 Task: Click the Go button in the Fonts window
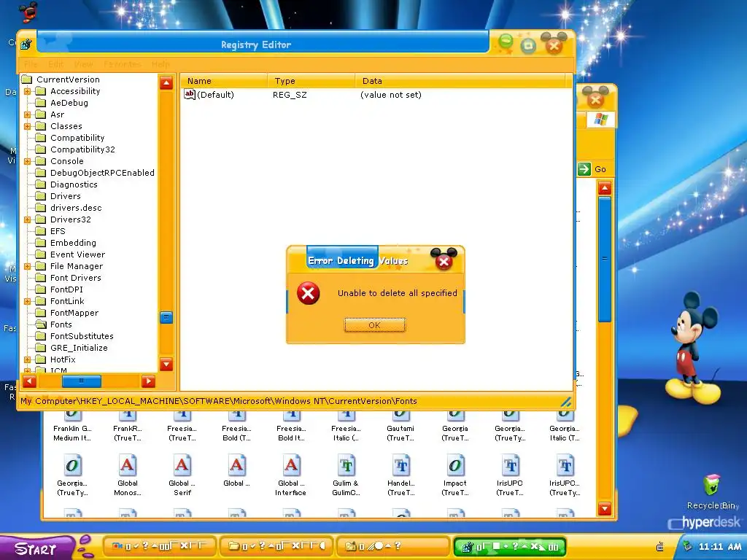click(592, 169)
